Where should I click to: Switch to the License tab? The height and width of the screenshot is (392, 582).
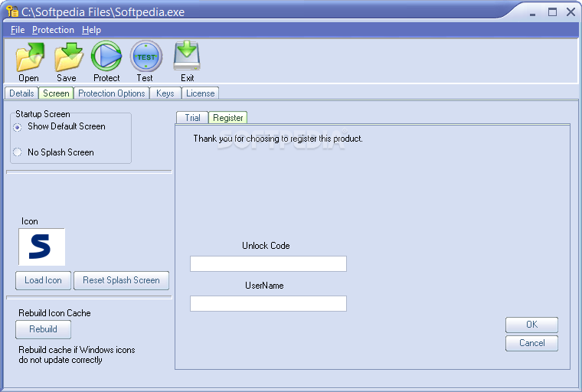tap(201, 93)
